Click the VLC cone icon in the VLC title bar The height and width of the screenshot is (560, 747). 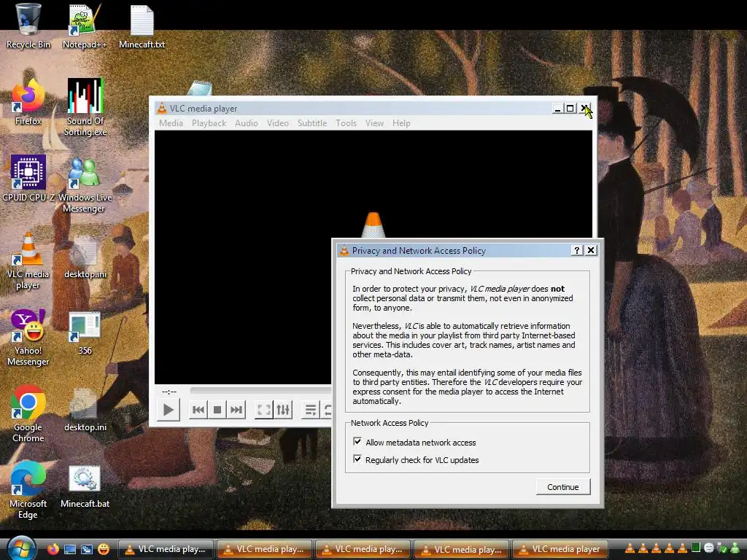[x=162, y=108]
